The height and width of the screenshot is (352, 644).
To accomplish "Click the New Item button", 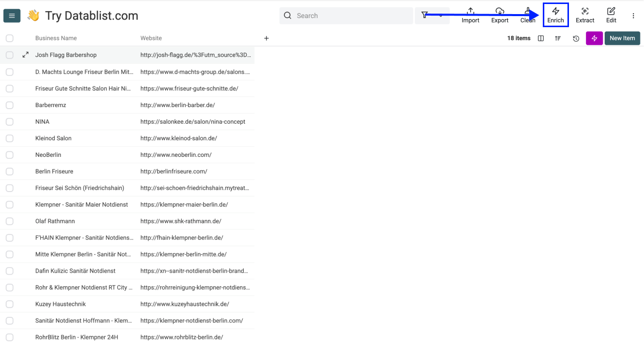I will (622, 38).
